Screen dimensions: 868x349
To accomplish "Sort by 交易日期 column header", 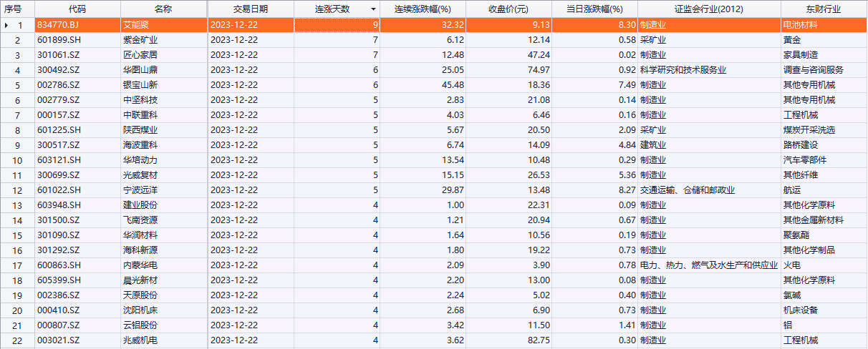I will coord(250,9).
